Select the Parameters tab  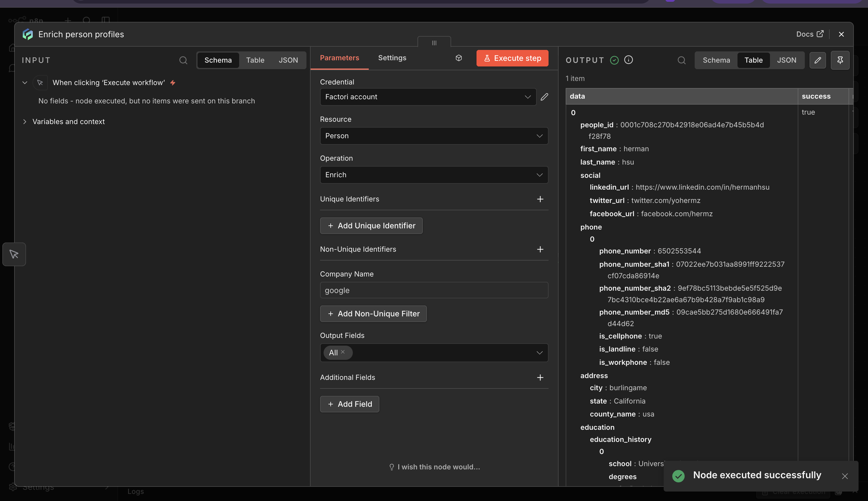point(339,58)
